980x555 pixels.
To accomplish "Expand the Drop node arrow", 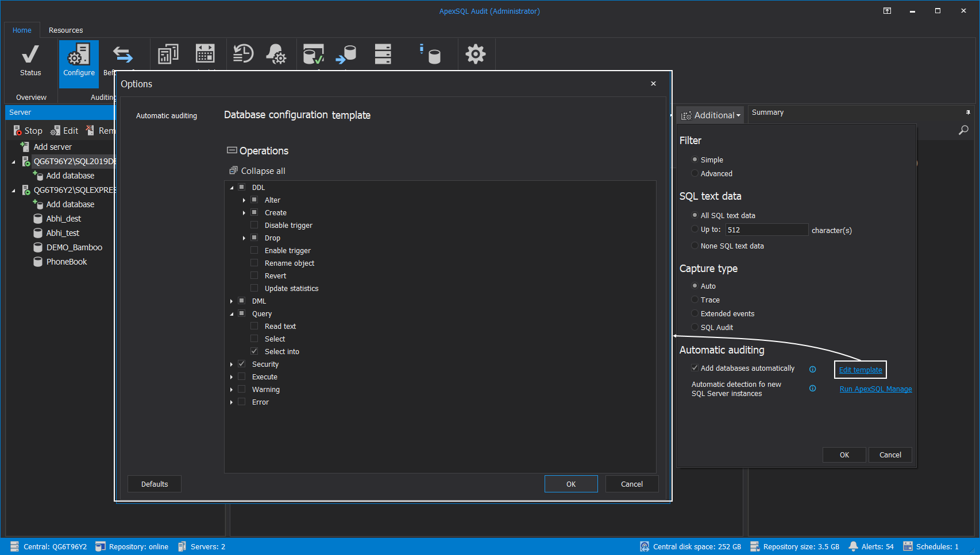I will pyautogui.click(x=244, y=238).
